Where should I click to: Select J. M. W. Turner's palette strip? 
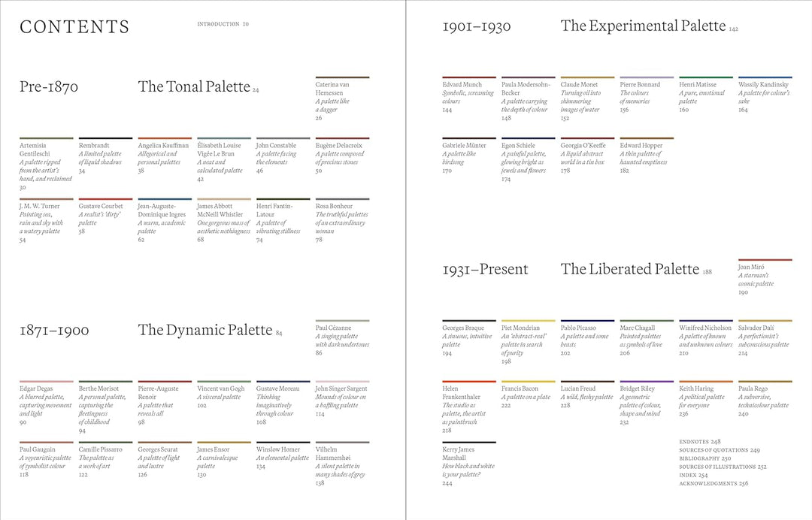coord(45,200)
